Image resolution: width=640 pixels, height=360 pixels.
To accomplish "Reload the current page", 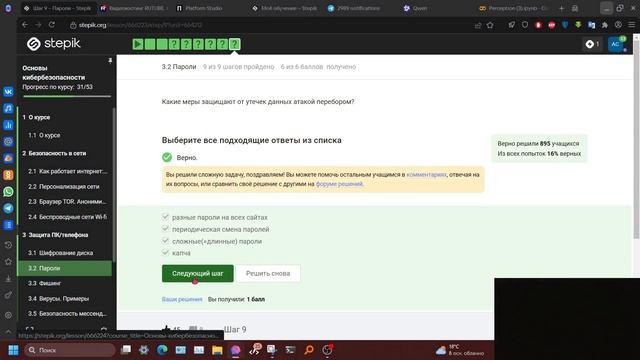I will [x=52, y=25].
